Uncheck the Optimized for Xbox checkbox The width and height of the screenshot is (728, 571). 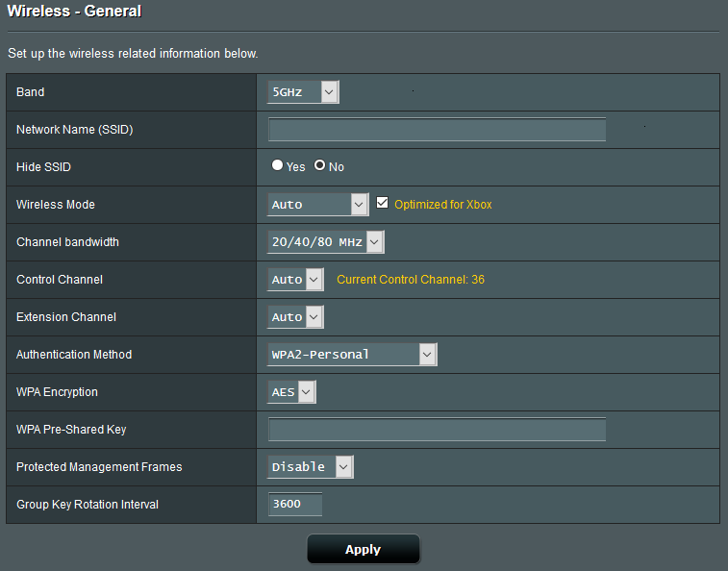click(x=382, y=203)
